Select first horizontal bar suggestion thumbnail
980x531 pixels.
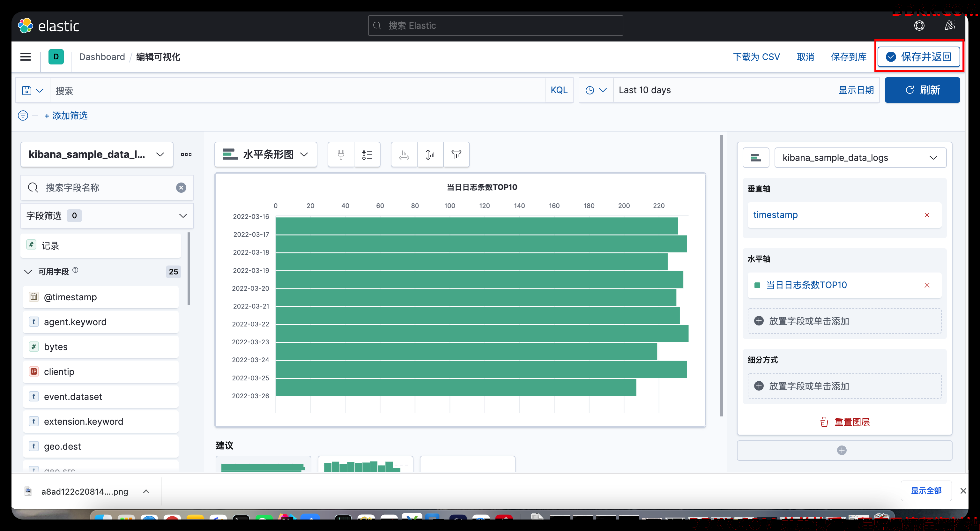[x=263, y=464]
